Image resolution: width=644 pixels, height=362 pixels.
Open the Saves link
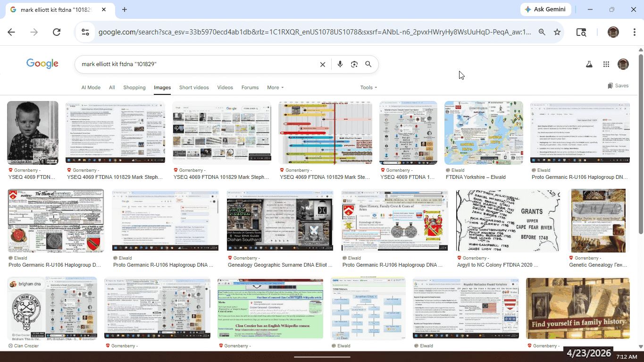point(618,85)
